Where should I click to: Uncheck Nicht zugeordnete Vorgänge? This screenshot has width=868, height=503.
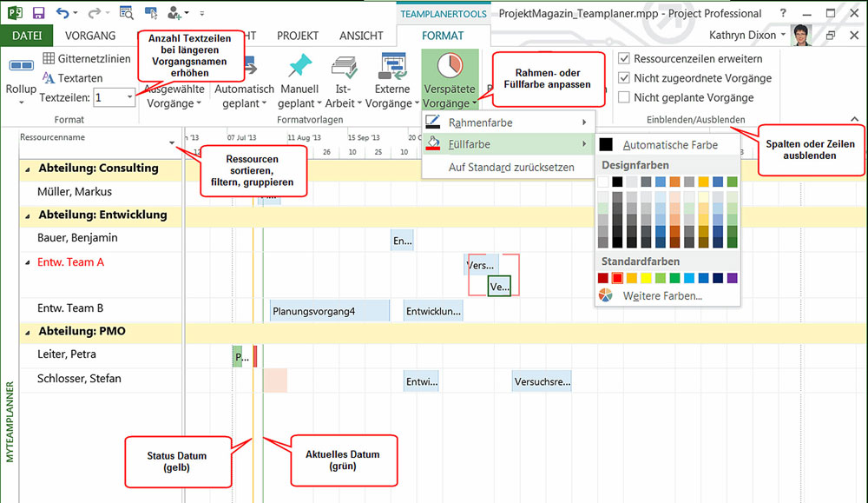tap(624, 78)
